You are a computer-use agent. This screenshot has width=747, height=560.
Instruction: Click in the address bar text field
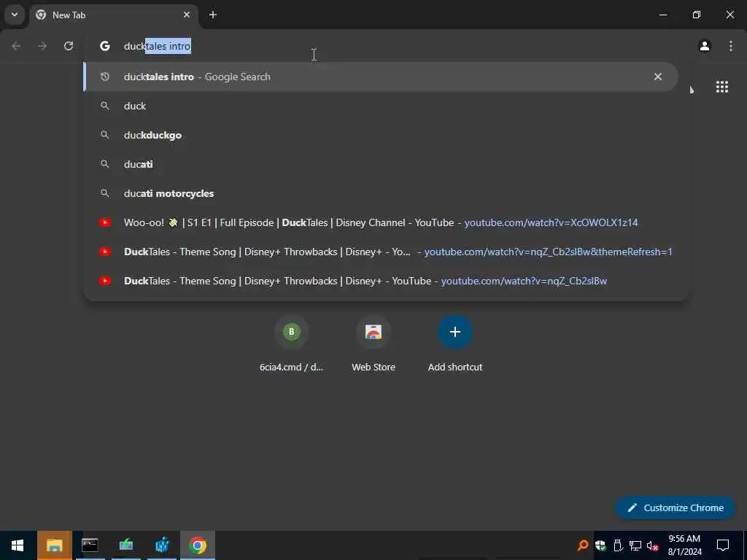(386, 46)
